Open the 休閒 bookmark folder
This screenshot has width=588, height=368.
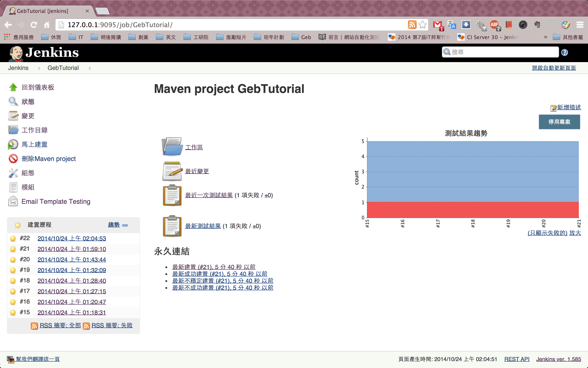51,37
